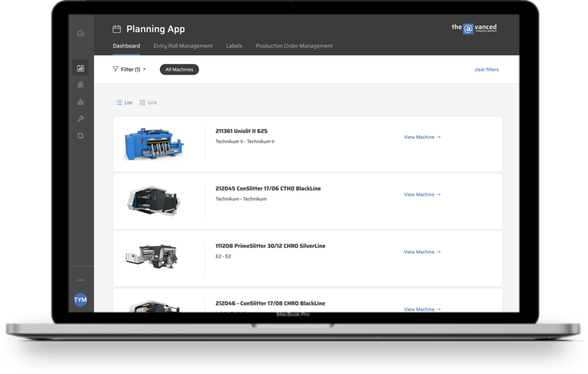Expand the Filter (1) dropdown
This screenshot has height=374, width=588.
click(x=129, y=69)
